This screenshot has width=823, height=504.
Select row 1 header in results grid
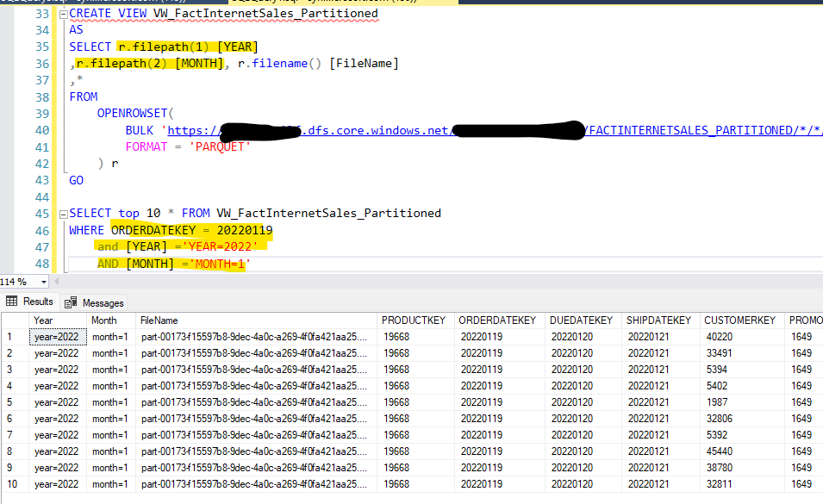click(16, 337)
